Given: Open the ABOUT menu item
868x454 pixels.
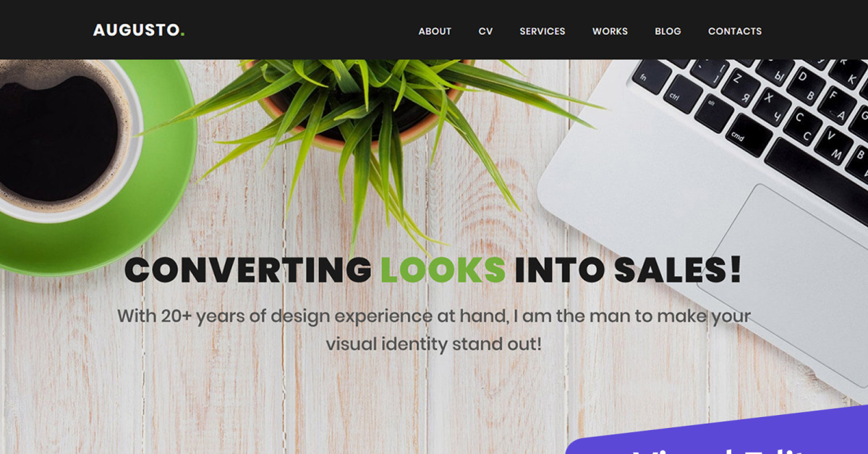Looking at the screenshot, I should pyautogui.click(x=435, y=31).
